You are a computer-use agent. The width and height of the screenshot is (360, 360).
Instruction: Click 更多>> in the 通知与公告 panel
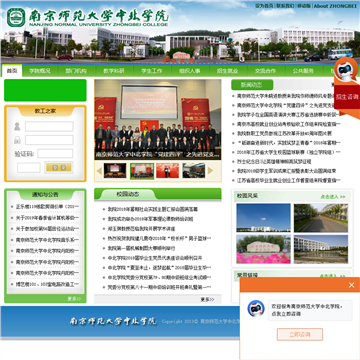point(74,299)
